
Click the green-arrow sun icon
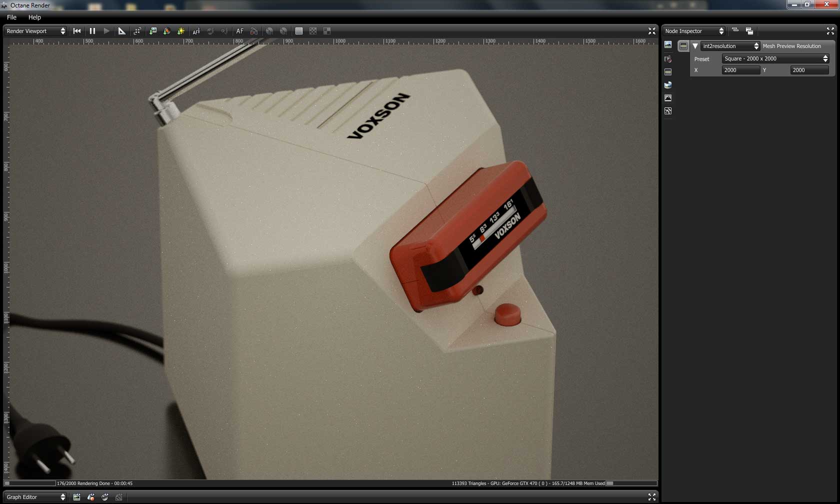(x=181, y=31)
